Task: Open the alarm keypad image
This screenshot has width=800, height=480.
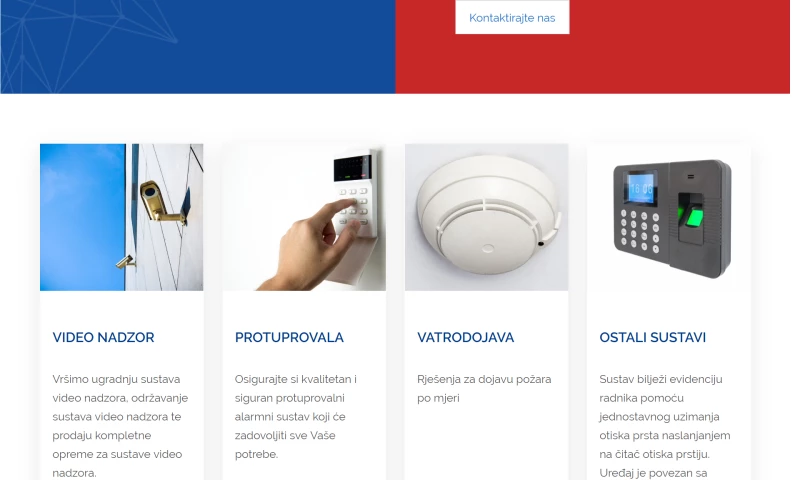Action: tap(304, 217)
